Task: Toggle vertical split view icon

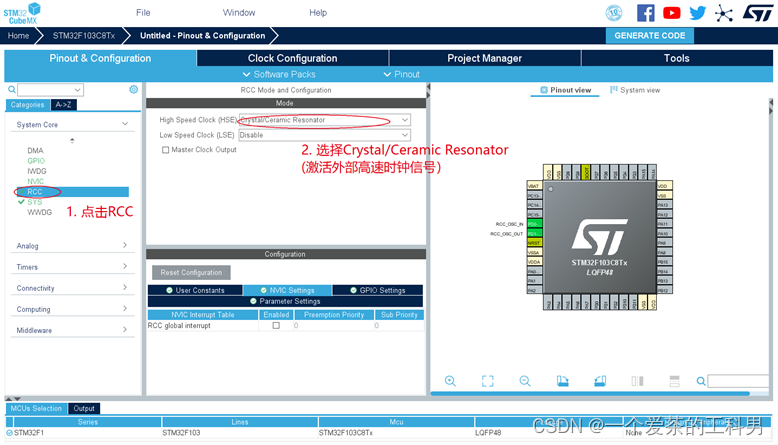Action: [638, 381]
